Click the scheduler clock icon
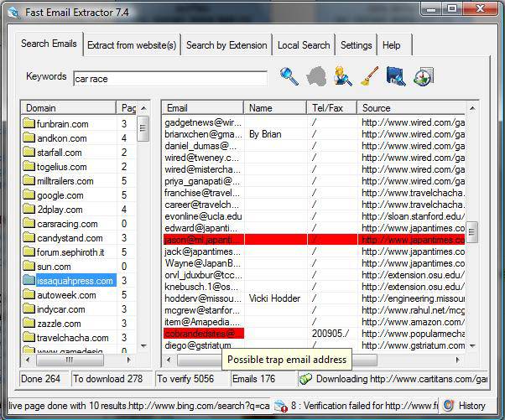The width and height of the screenshot is (505, 420). pyautogui.click(x=423, y=76)
